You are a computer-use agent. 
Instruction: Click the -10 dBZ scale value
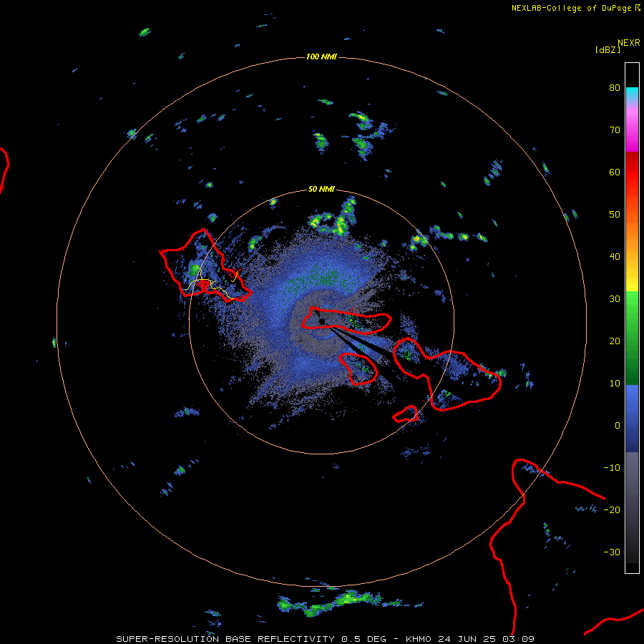612,468
